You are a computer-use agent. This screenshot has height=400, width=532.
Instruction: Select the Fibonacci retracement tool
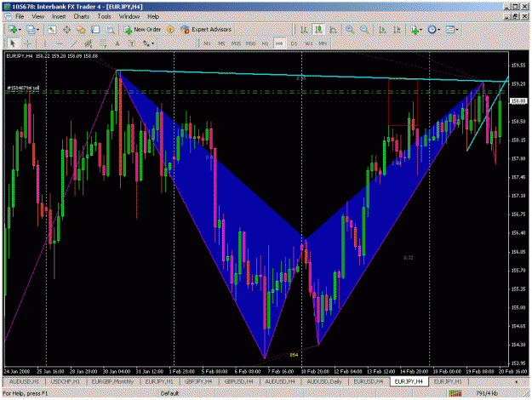coord(103,43)
